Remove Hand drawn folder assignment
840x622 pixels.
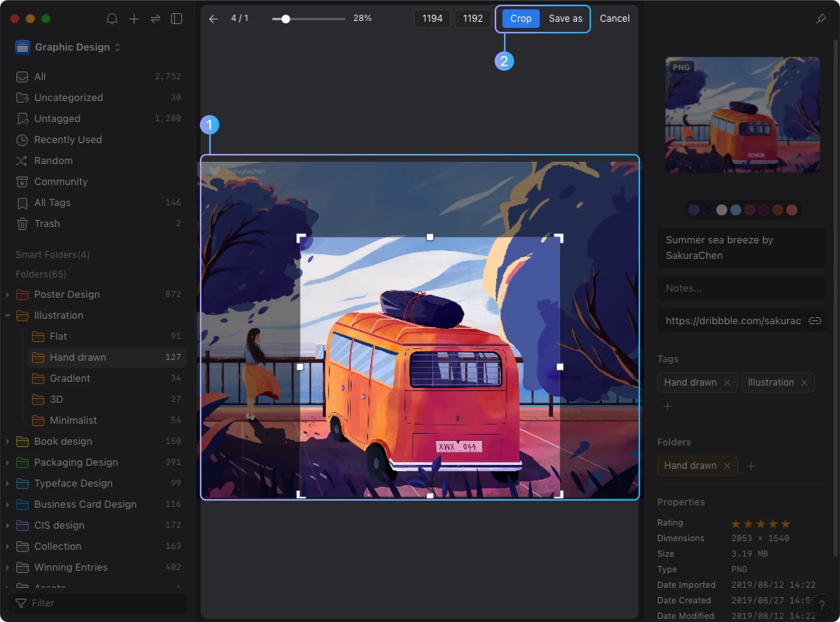[727, 466]
